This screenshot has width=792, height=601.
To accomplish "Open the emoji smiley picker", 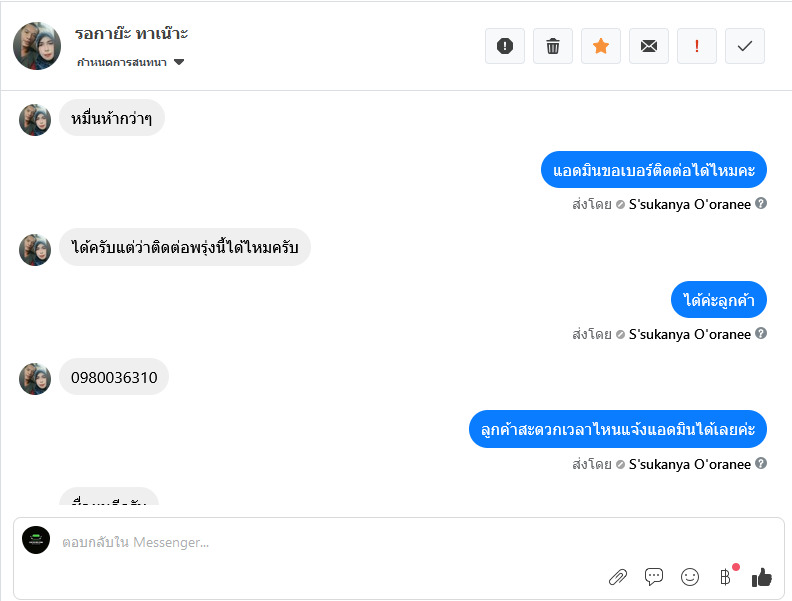I will point(690,576).
